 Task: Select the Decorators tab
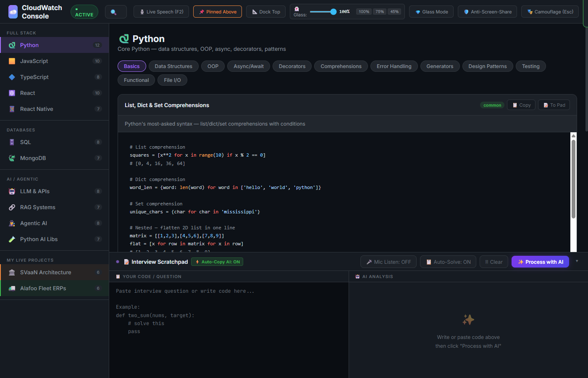pyautogui.click(x=292, y=66)
